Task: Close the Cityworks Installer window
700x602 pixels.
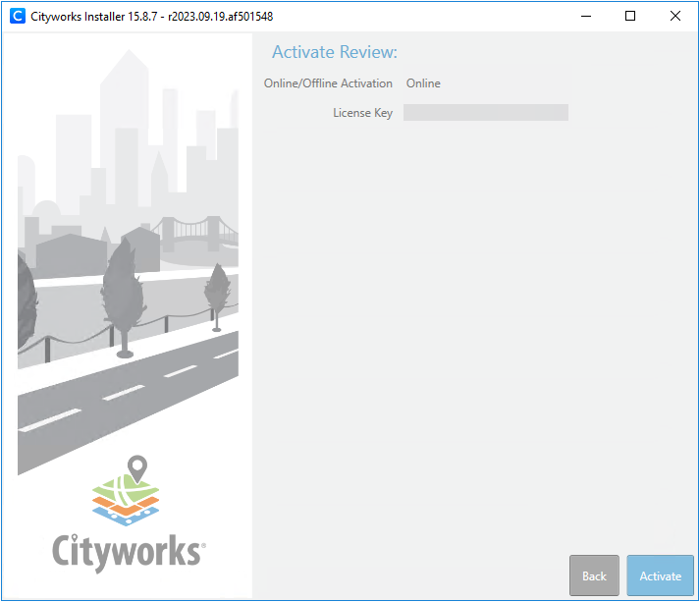Action: point(675,16)
